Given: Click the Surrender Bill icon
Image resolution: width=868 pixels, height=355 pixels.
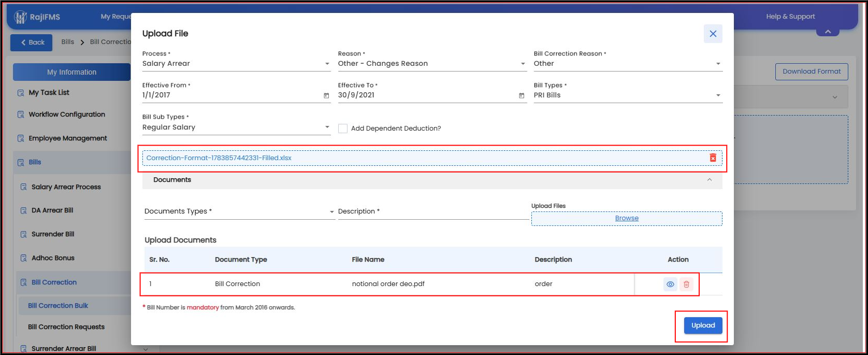Looking at the screenshot, I should point(23,234).
